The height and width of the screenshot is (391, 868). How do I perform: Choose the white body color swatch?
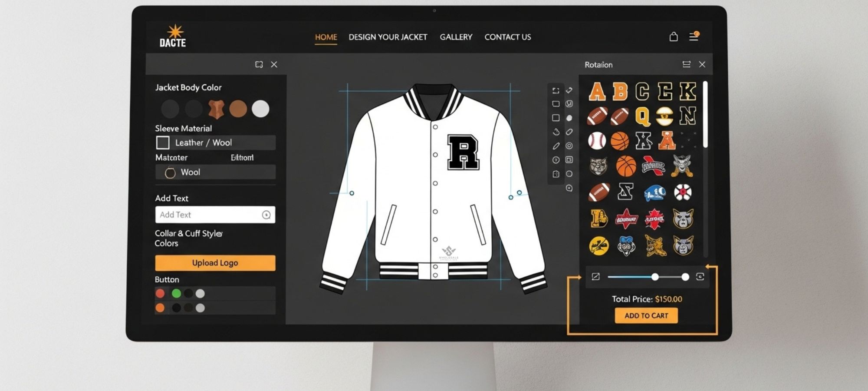[x=260, y=109]
